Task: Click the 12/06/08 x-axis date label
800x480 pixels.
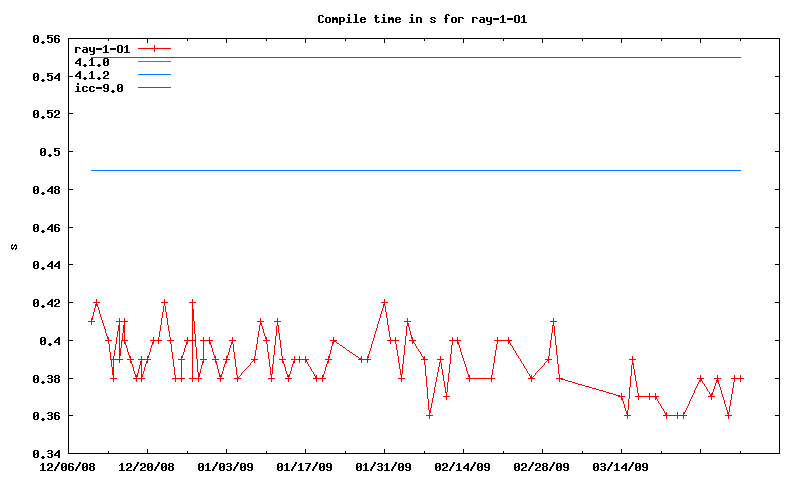Action: 68,467
